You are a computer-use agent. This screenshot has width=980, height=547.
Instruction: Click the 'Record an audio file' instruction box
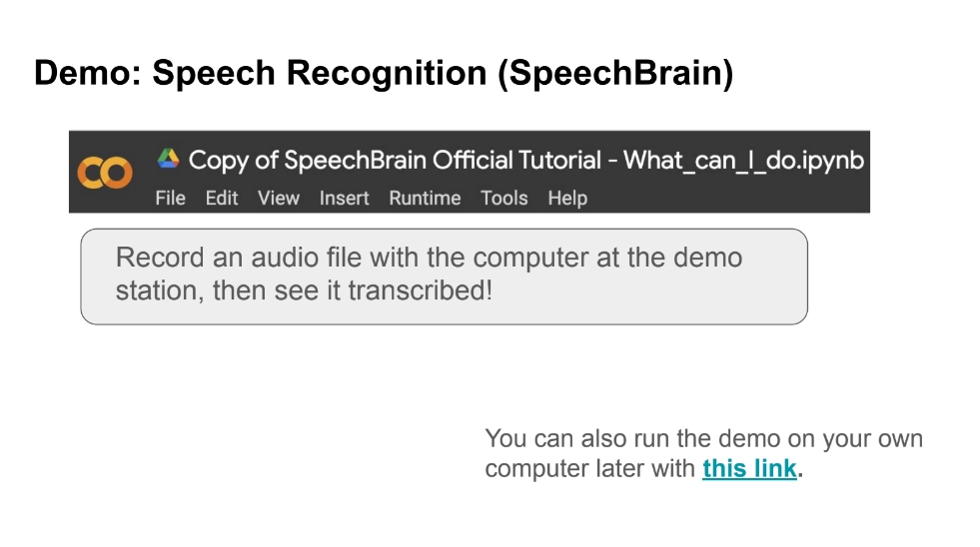coord(444,276)
